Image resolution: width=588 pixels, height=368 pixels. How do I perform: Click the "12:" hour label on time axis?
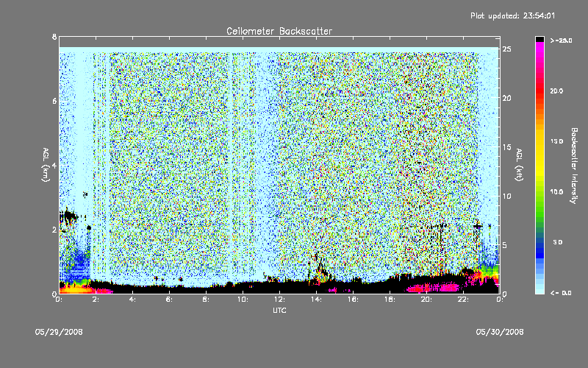(279, 300)
